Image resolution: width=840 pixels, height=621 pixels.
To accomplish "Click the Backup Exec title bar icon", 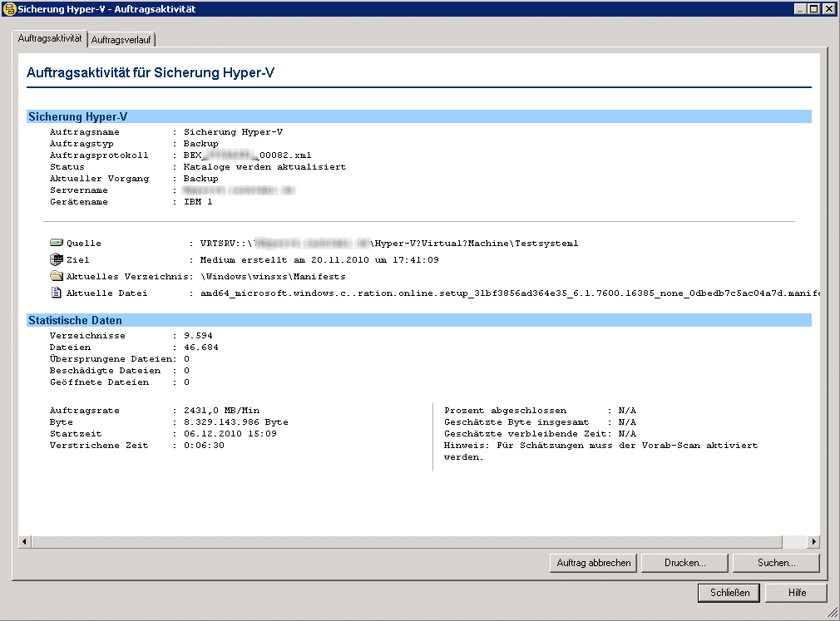I will (9, 8).
